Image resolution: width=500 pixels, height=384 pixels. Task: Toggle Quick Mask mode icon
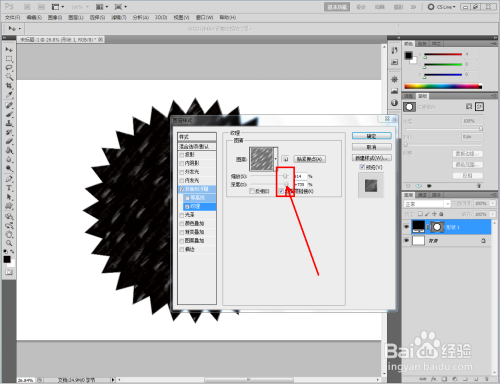[9, 272]
